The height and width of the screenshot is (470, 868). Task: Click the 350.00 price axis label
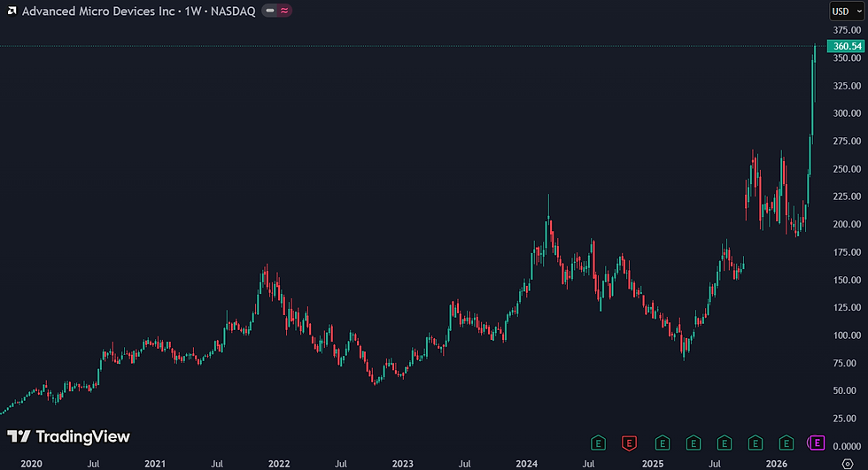click(847, 58)
